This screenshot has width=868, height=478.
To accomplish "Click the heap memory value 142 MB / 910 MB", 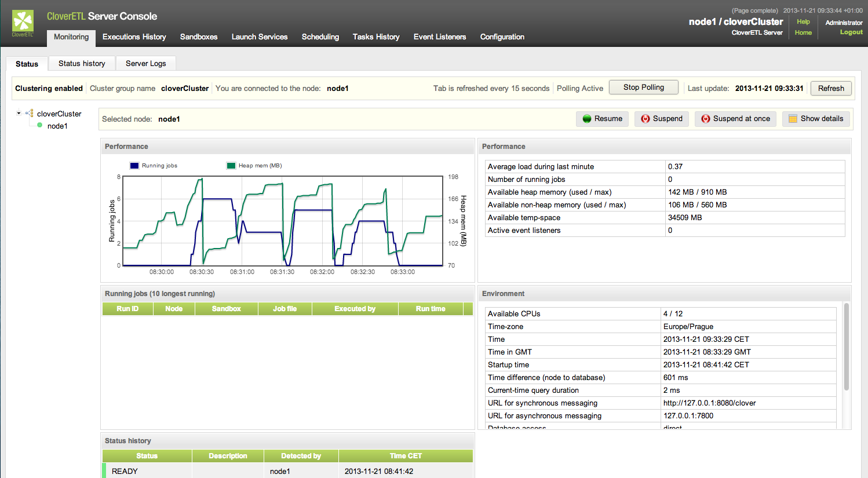I will pos(697,192).
